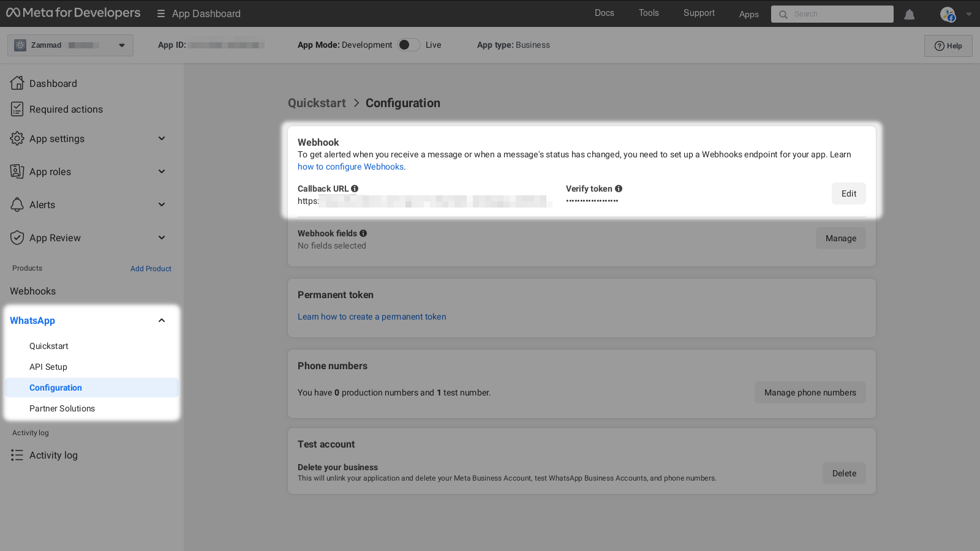
Task: Open Docs in the top navigation
Action: point(605,13)
